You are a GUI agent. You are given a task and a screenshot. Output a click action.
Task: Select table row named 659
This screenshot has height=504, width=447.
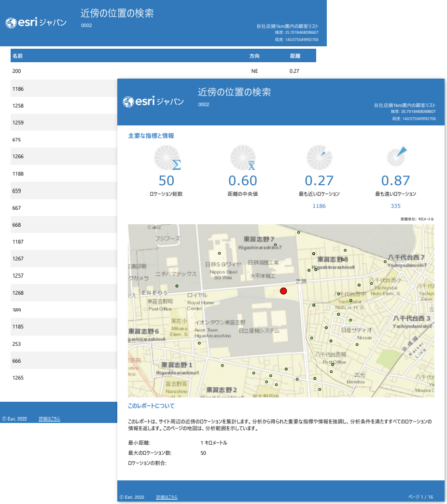pos(64,191)
